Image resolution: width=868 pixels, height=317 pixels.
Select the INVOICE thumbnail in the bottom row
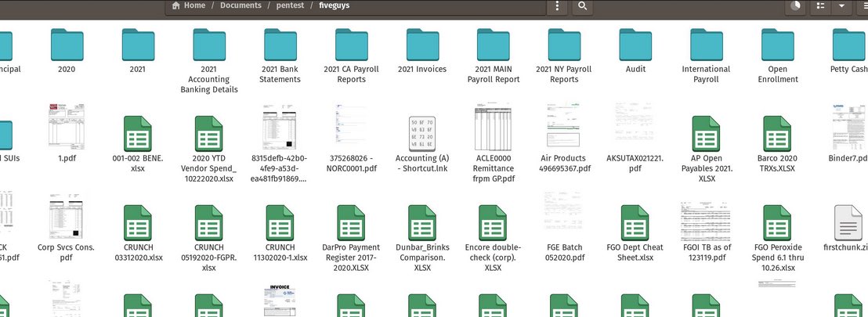click(x=280, y=301)
